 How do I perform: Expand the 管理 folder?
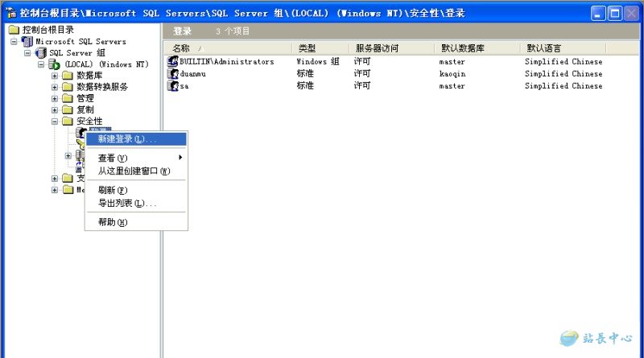tap(54, 98)
